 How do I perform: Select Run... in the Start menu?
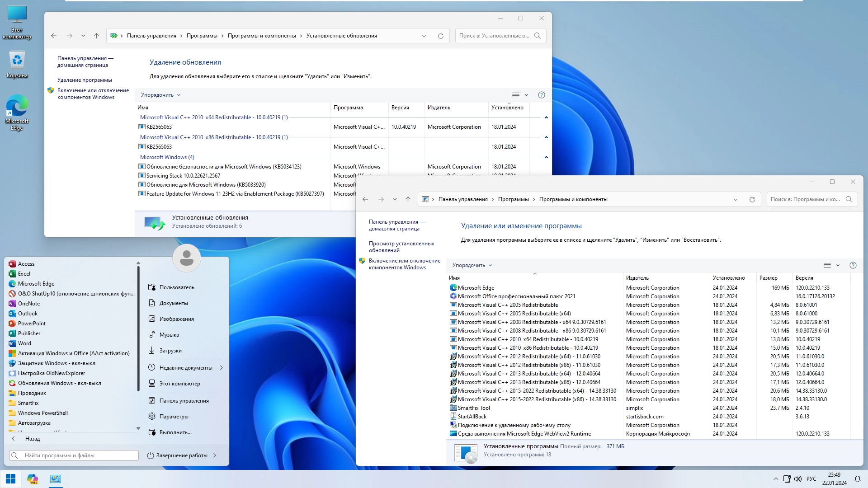[x=175, y=432]
